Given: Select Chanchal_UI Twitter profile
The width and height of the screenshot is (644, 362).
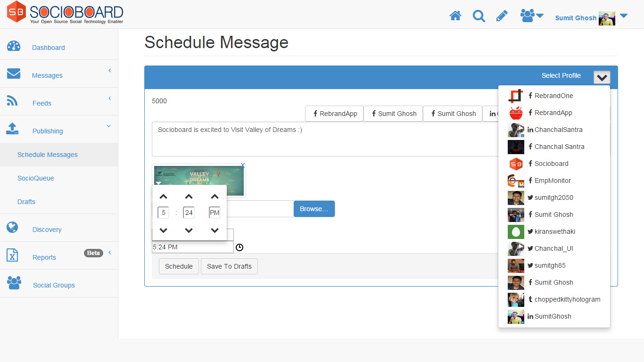Looking at the screenshot, I should pos(554,248).
